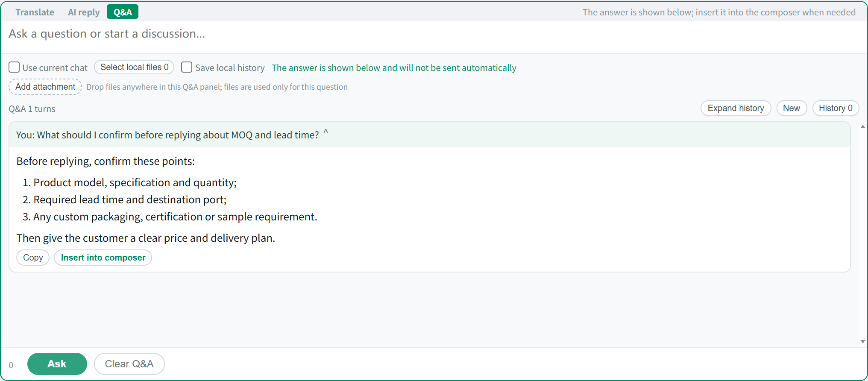Click the scrollbar down arrow
Screen dimensions: 868x381
pyautogui.click(x=863, y=341)
